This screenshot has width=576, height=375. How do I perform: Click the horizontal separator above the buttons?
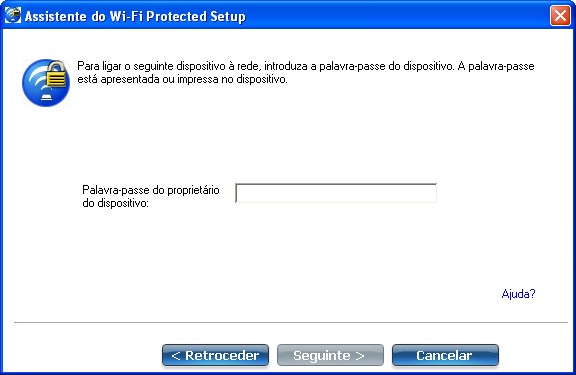click(x=291, y=322)
